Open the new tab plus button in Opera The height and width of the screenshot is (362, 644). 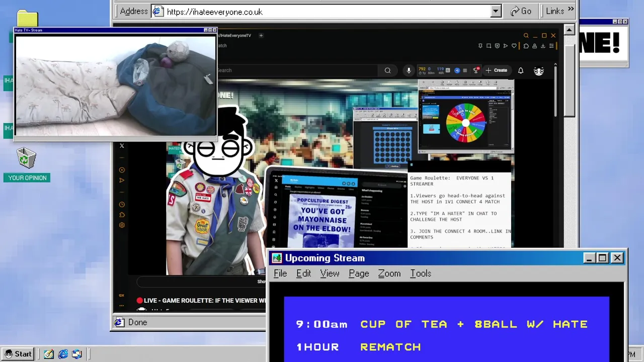point(261,35)
